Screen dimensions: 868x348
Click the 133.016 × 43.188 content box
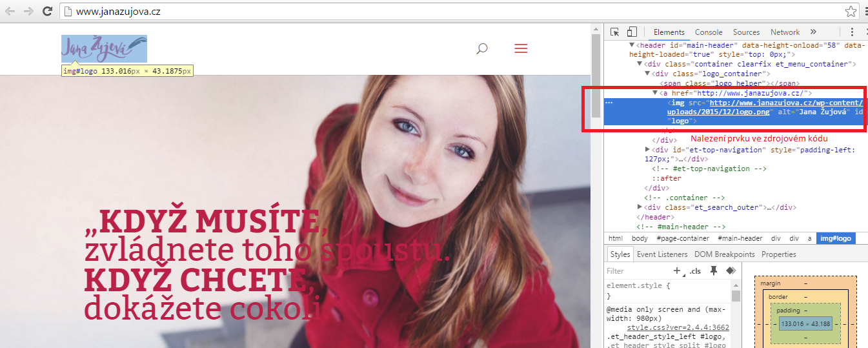pyautogui.click(x=805, y=323)
